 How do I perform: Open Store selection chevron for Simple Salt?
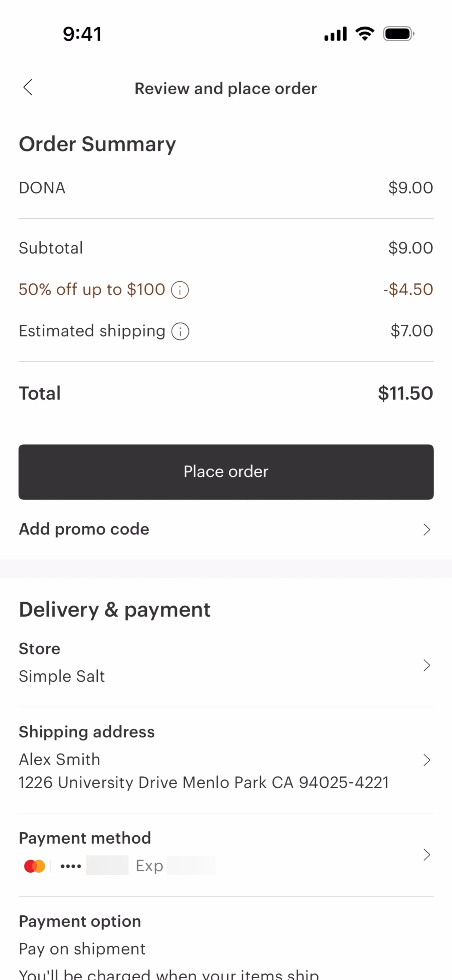427,665
